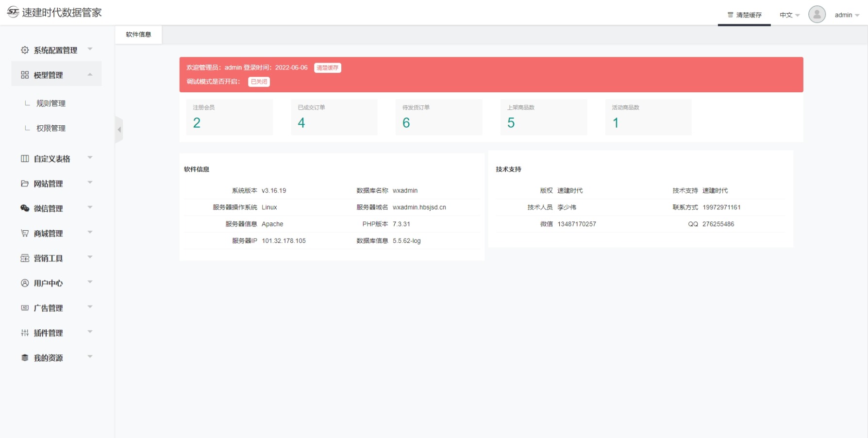
Task: Click the 已成交订单 count card
Action: [334, 117]
